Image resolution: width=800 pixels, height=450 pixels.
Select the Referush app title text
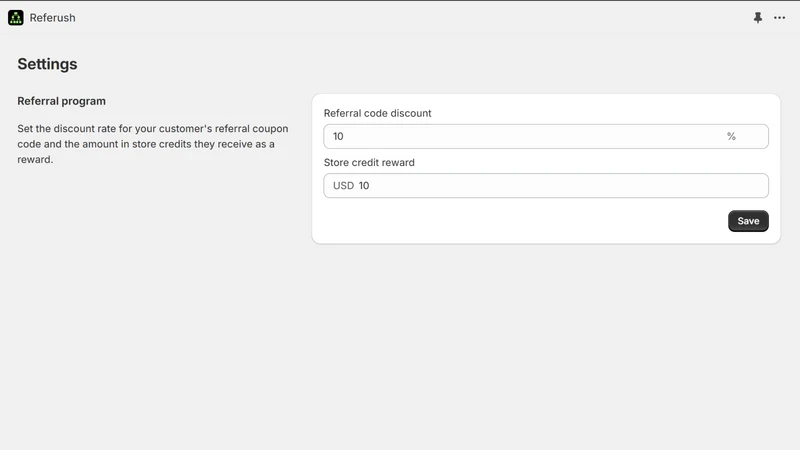click(53, 18)
